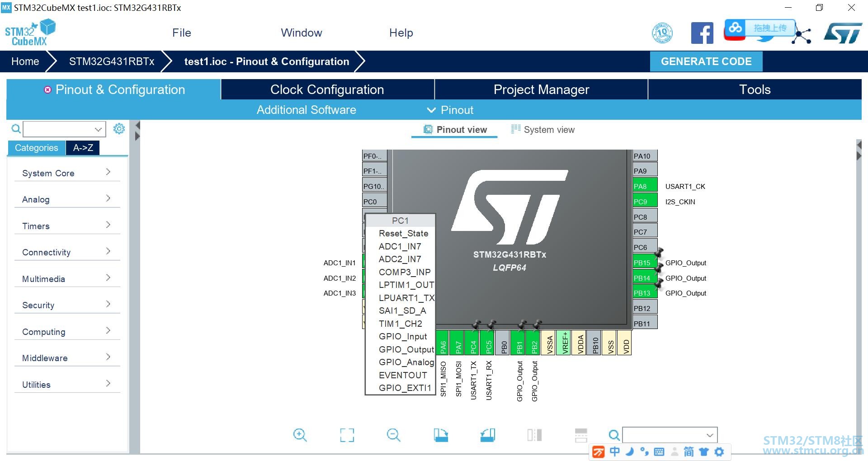Expand the Security category
Screen dimensions: 868x461
point(67,305)
